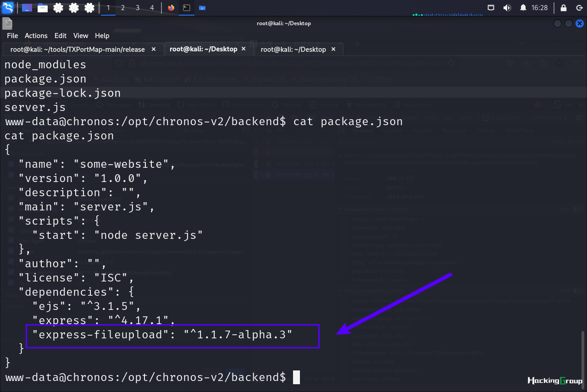This screenshot has width=587, height=392.
Task: Open the volume control icon
Action: [x=507, y=8]
